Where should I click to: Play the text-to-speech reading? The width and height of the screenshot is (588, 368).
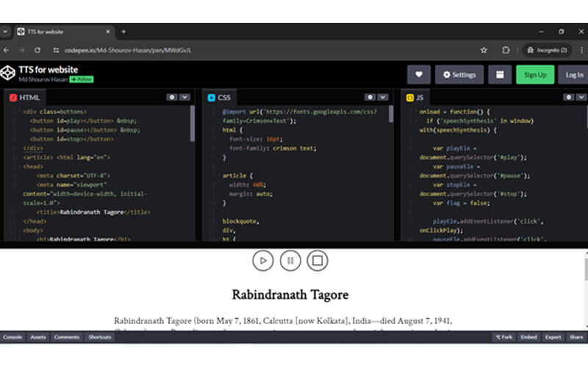(262, 261)
